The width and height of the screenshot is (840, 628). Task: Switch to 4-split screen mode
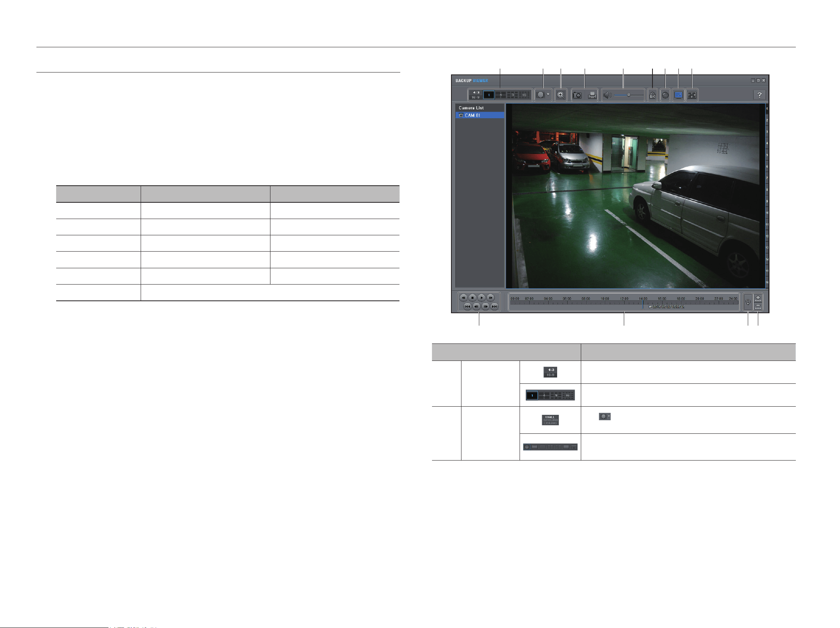pos(501,95)
